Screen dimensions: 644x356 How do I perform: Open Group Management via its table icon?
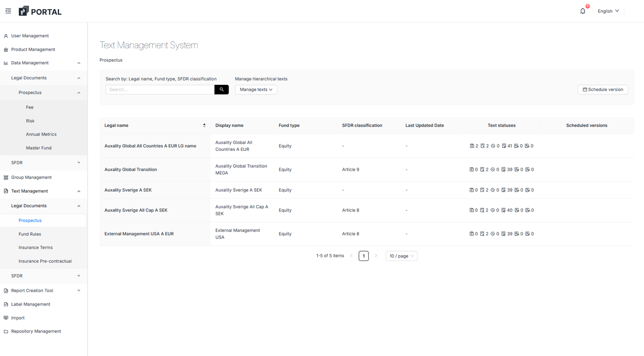coord(6,177)
